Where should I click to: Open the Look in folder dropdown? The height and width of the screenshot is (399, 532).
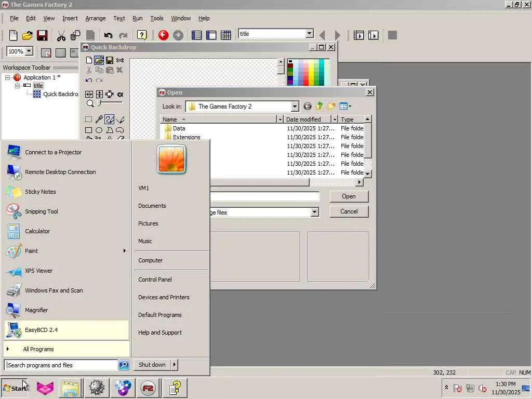pos(295,106)
